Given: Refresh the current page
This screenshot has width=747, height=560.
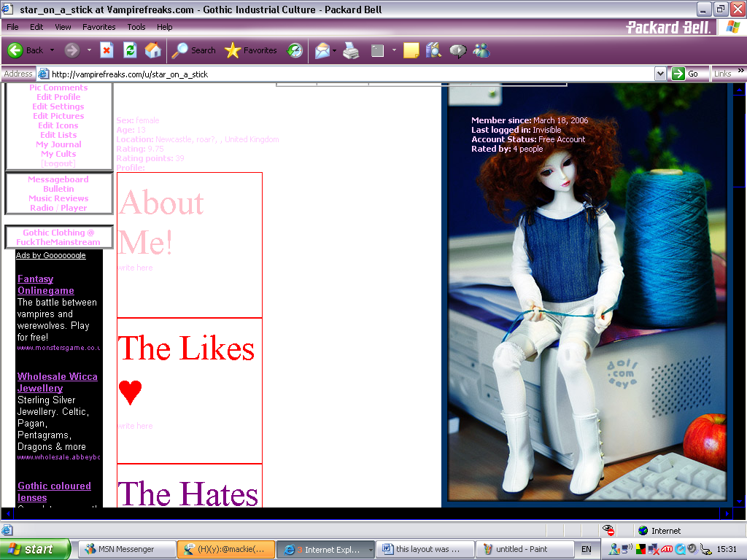Looking at the screenshot, I should pyautogui.click(x=130, y=50).
